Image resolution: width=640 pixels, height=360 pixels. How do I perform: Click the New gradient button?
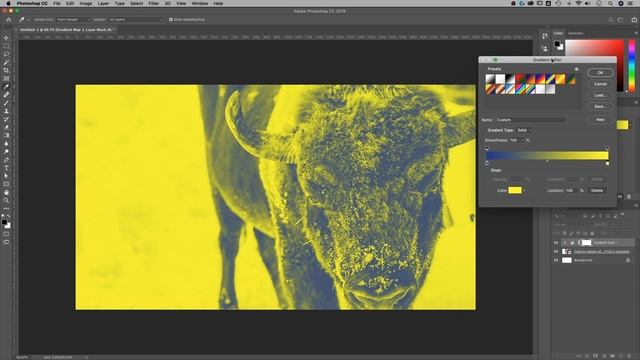pyautogui.click(x=600, y=120)
